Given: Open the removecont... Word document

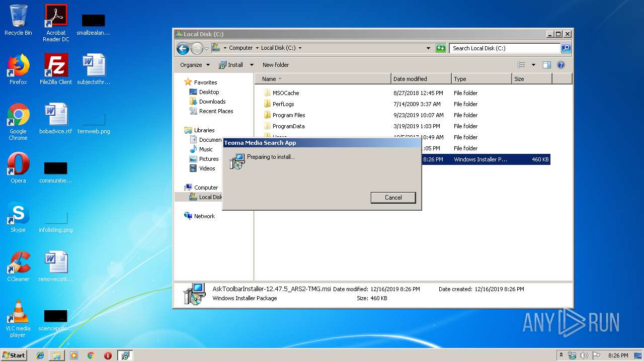Looking at the screenshot, I should tap(56, 266).
